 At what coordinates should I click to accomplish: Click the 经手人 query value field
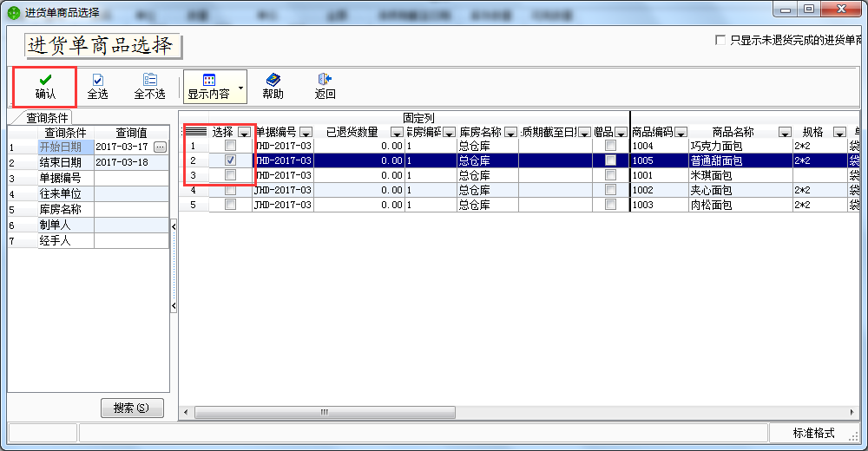pyautogui.click(x=131, y=241)
